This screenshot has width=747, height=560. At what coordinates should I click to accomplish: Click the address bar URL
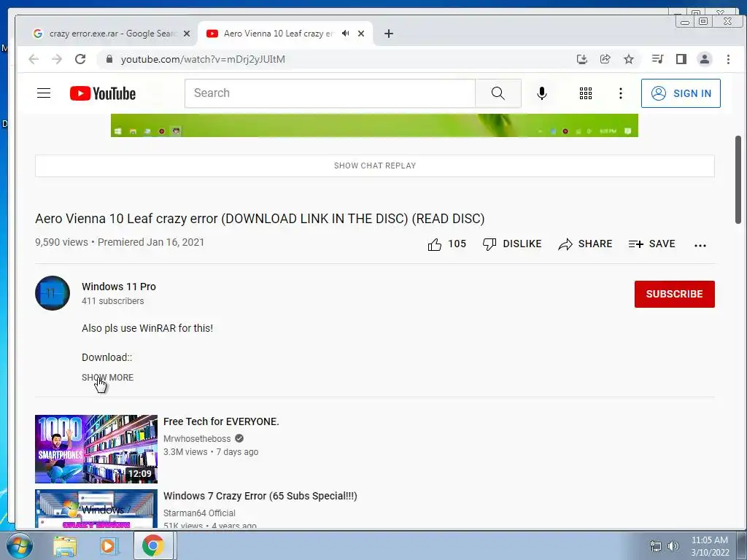coord(203,59)
